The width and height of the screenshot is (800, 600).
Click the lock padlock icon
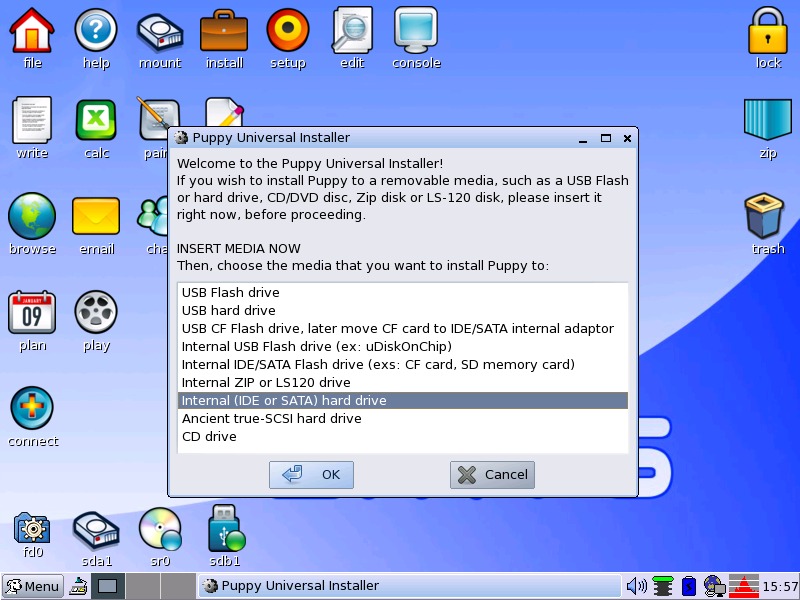coord(768,31)
